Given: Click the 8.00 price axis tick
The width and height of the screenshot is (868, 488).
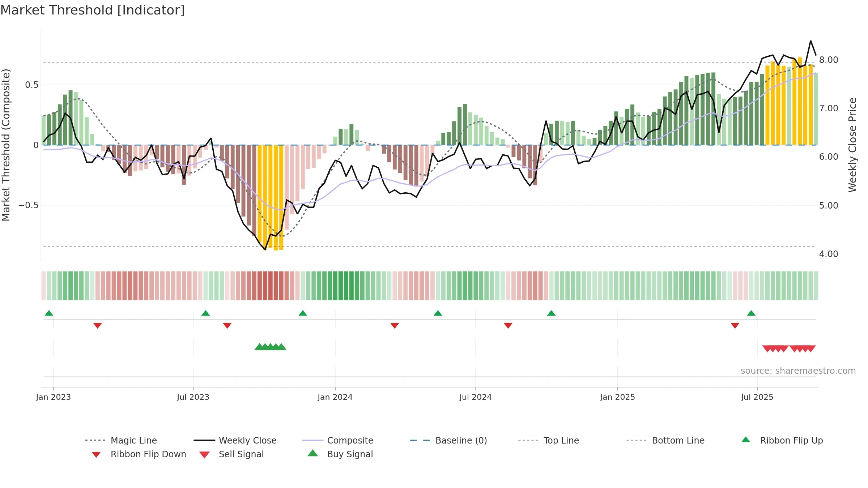Looking at the screenshot, I should point(829,60).
